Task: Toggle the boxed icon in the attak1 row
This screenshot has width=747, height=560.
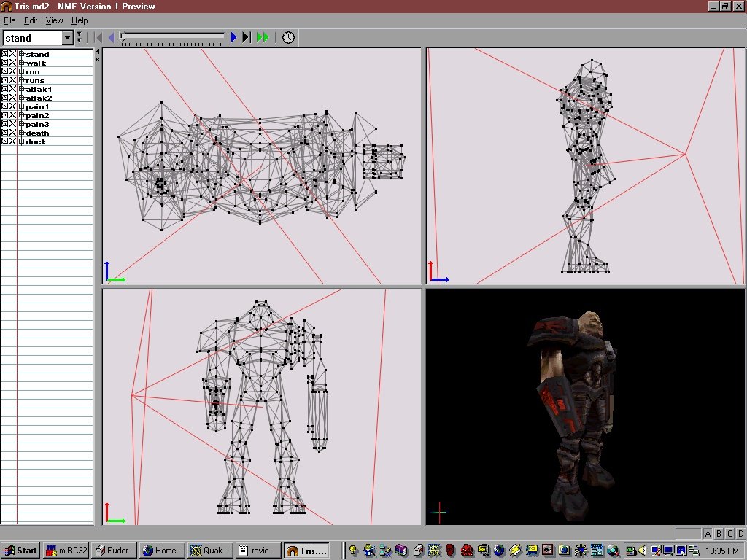Action: [5, 88]
